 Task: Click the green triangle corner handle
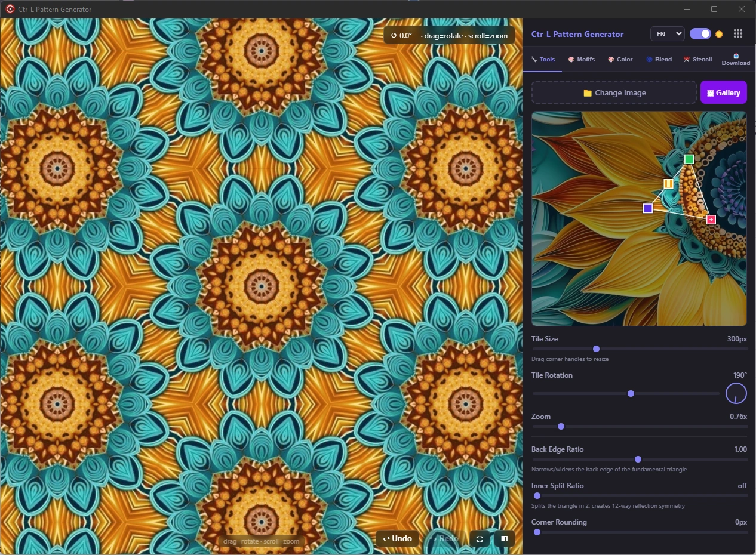689,159
